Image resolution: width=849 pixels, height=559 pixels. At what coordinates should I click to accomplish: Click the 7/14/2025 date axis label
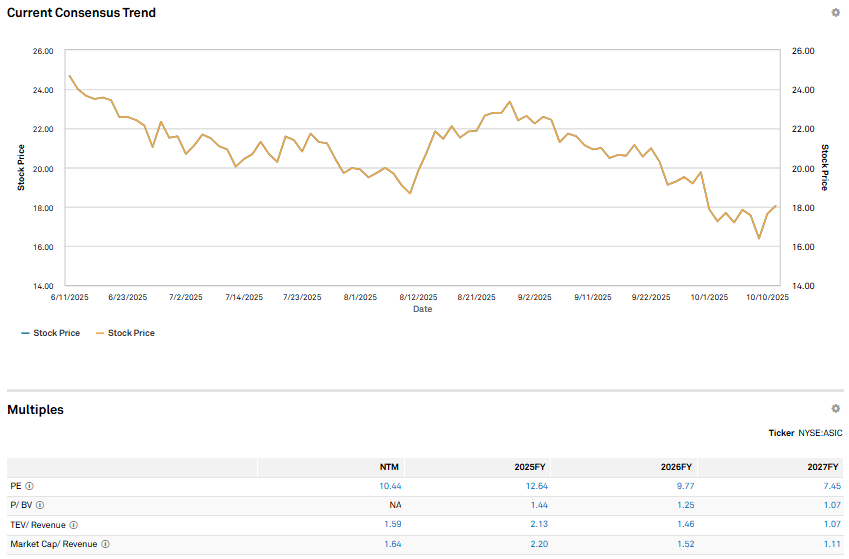point(244,297)
